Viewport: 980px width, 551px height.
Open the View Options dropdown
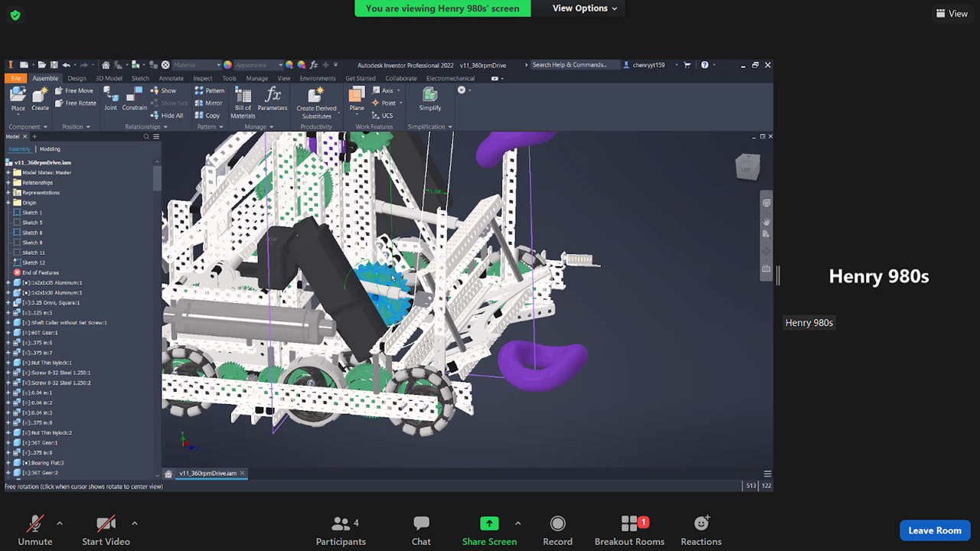point(584,8)
